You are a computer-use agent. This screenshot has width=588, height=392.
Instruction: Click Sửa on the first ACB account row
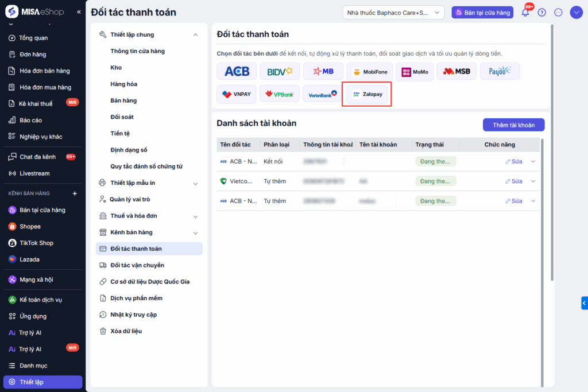513,161
